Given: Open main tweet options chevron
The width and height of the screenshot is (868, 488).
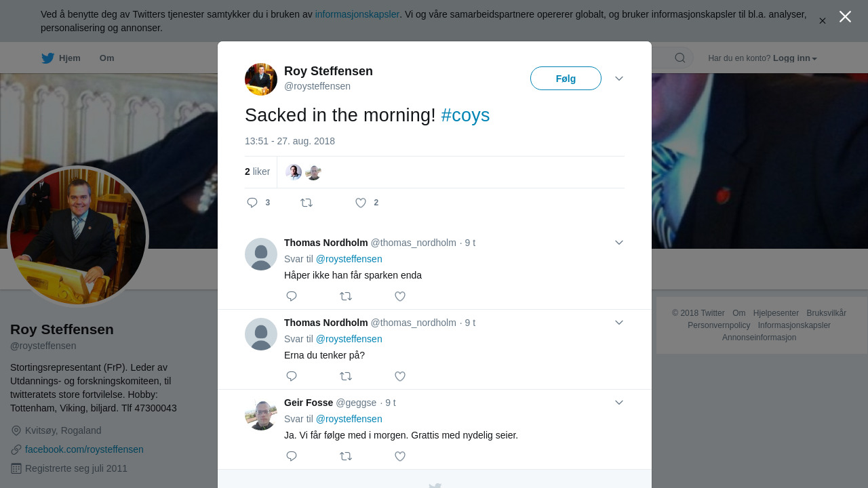Looking at the screenshot, I should (619, 79).
